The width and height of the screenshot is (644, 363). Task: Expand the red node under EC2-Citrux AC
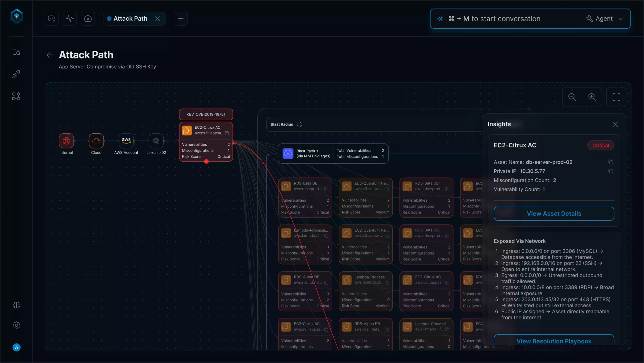[206, 162]
